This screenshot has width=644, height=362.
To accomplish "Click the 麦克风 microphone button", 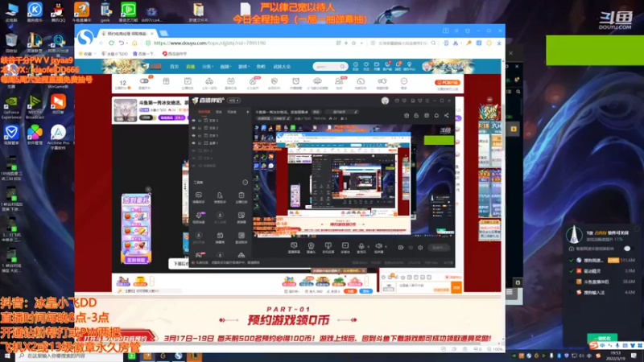I will pos(361,248).
